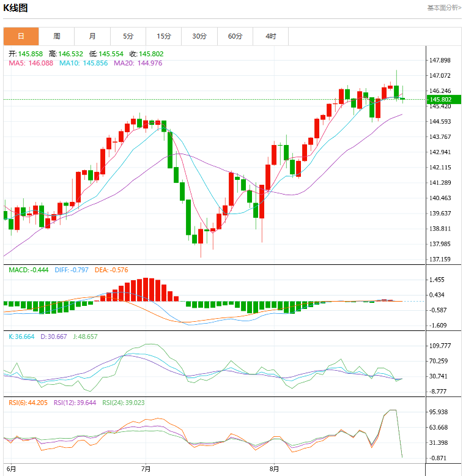This screenshot has height=476, width=463.
Task: Click the MA5: 146.088 indicator label
Action: 31,63
